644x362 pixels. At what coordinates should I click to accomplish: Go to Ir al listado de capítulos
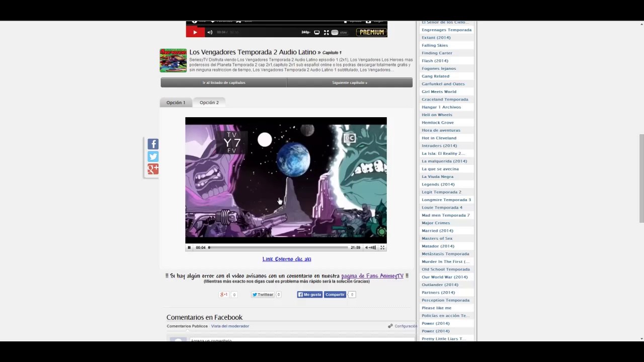coord(224,82)
